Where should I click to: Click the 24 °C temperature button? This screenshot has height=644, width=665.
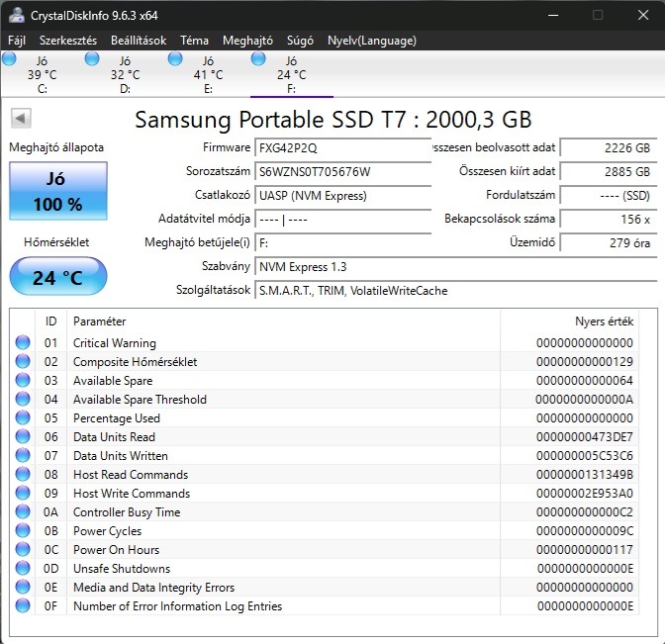pyautogui.click(x=56, y=277)
